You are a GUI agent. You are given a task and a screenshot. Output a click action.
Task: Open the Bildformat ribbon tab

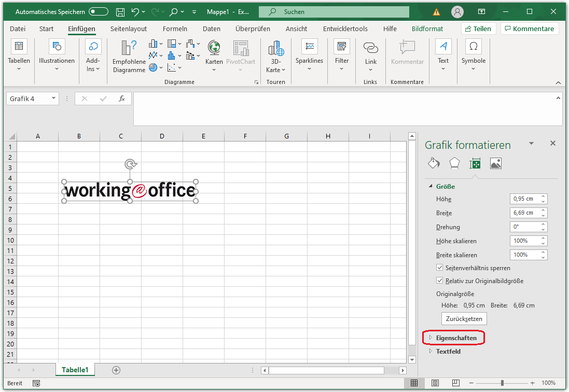(x=427, y=29)
